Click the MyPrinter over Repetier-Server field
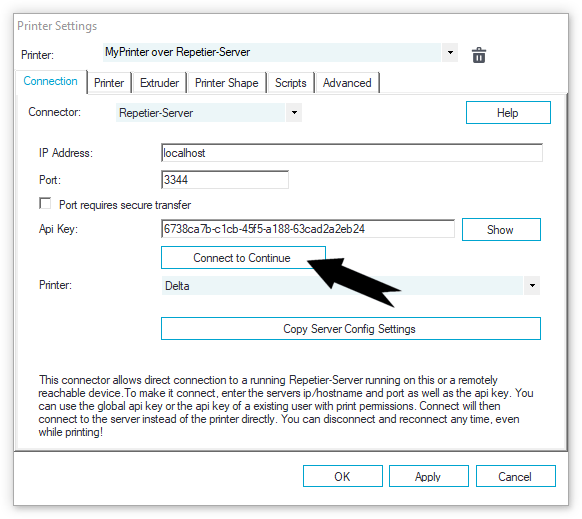The image size is (582, 519). 272,52
